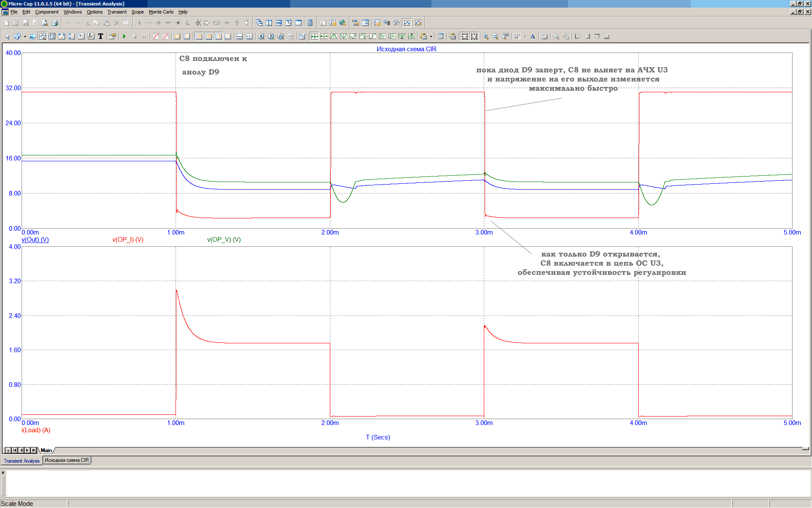Click the zoom in magnifier icon

click(x=486, y=36)
